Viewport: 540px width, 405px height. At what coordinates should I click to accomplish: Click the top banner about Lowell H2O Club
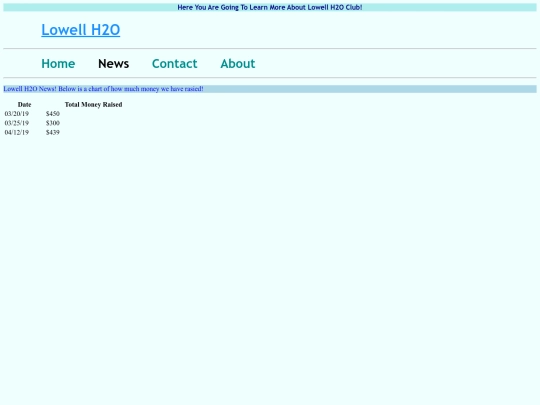point(270,7)
